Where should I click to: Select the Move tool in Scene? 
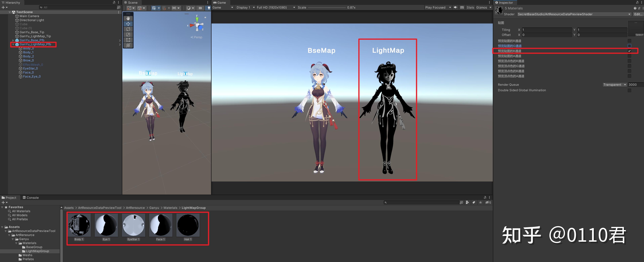pos(128,24)
